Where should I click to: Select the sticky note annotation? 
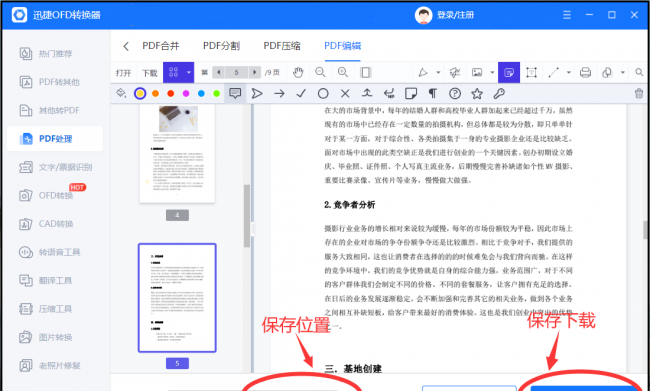410,94
